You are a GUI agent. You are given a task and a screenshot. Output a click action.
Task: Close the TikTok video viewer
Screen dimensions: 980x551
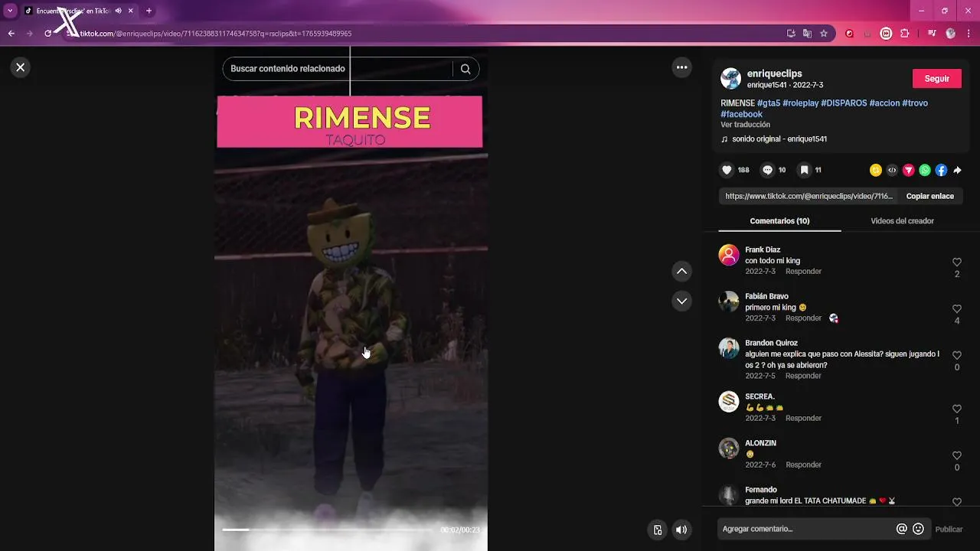pyautogui.click(x=21, y=67)
